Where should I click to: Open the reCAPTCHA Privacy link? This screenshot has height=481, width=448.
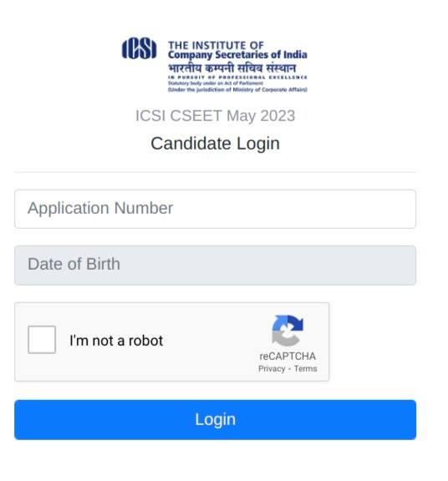272,369
